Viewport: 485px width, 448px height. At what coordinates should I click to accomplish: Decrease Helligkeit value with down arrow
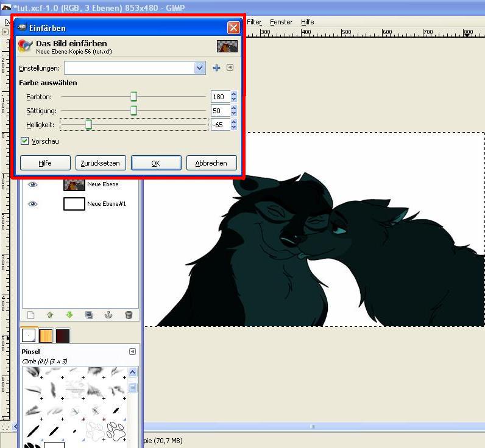[234, 128]
